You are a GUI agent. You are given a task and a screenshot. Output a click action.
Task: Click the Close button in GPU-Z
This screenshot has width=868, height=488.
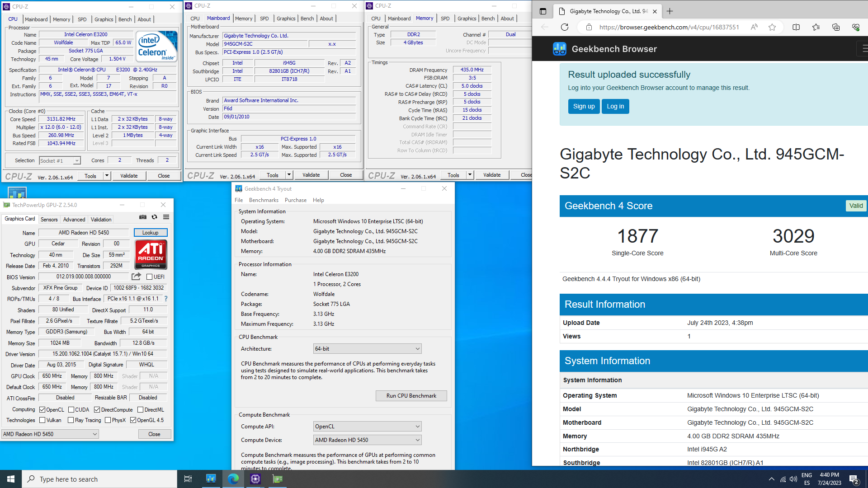tap(154, 434)
